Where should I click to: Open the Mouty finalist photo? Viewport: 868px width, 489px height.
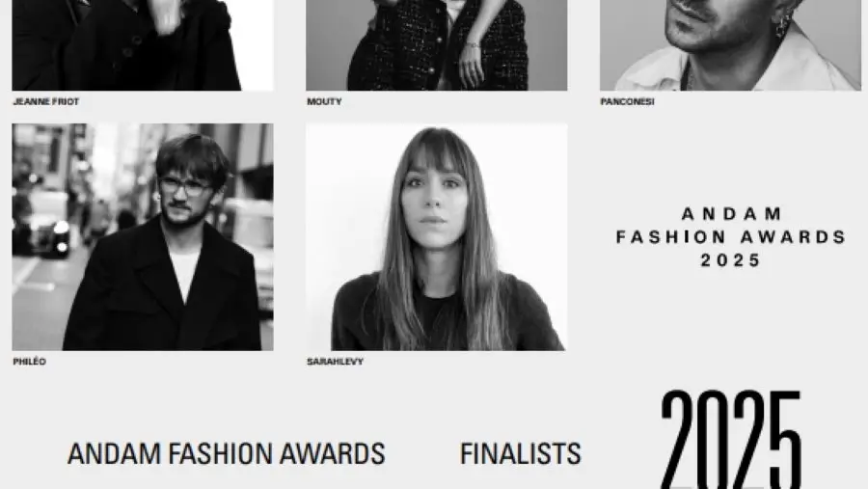coord(436,45)
